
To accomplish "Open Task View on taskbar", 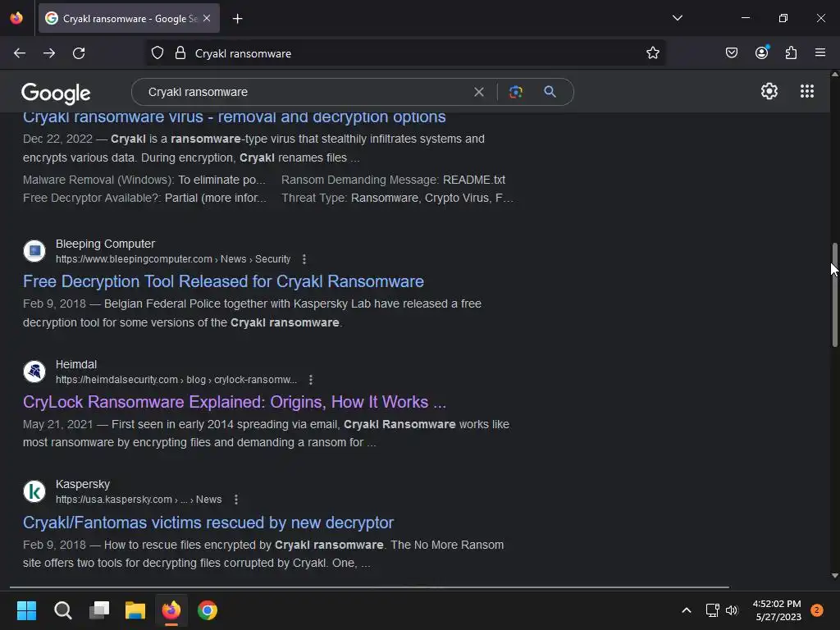I will click(99, 610).
